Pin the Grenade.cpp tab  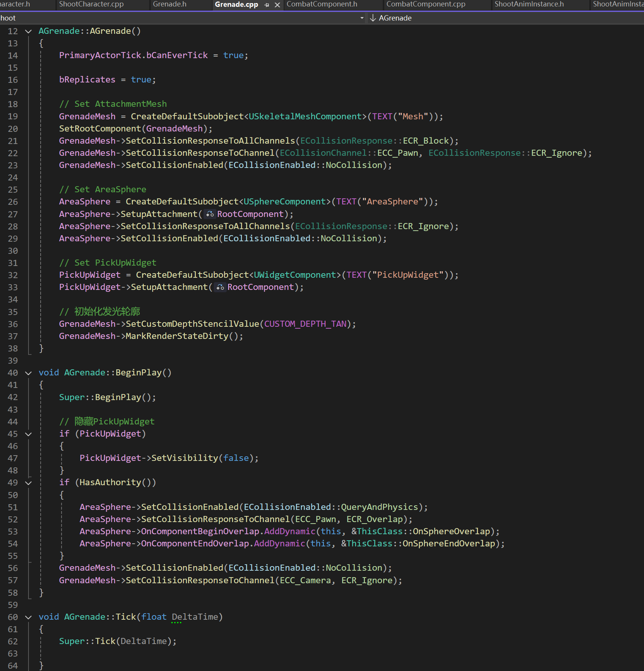[267, 5]
